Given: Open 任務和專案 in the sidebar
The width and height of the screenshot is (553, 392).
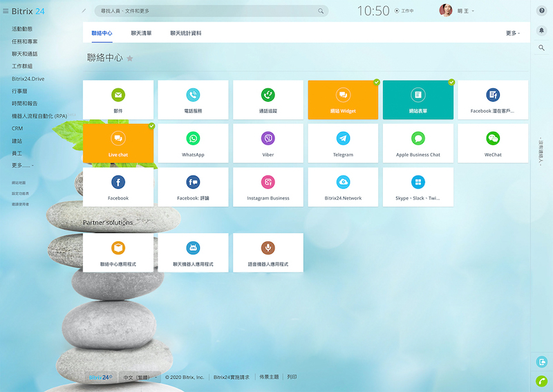Looking at the screenshot, I should (25, 41).
